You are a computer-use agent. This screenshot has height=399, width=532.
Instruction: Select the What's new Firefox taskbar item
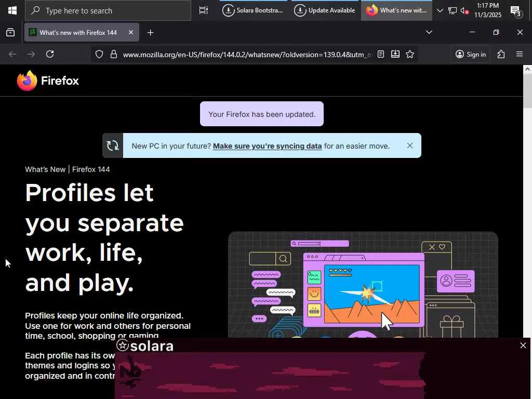pos(396,10)
